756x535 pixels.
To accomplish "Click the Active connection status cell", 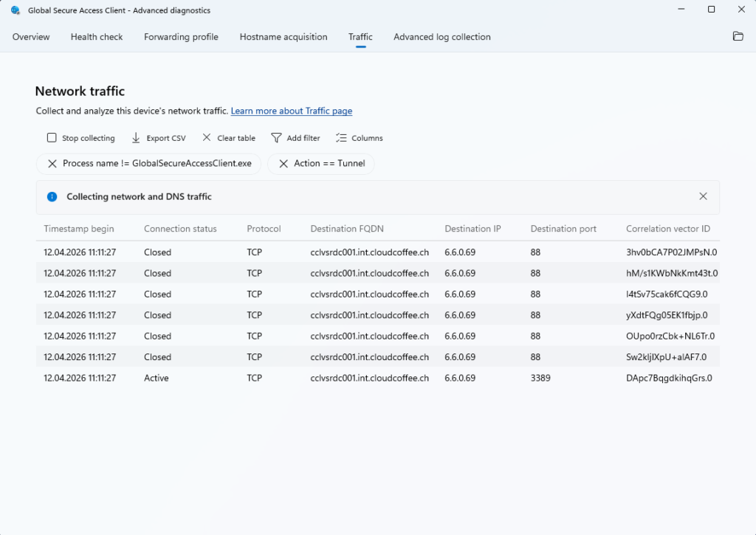I will coord(157,378).
